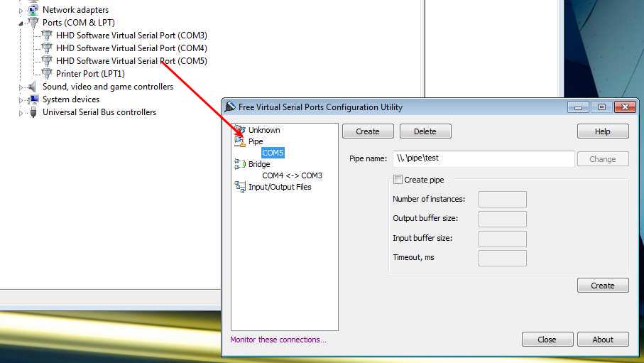
Task: Click the Timeout, ms field
Action: [x=502, y=258]
